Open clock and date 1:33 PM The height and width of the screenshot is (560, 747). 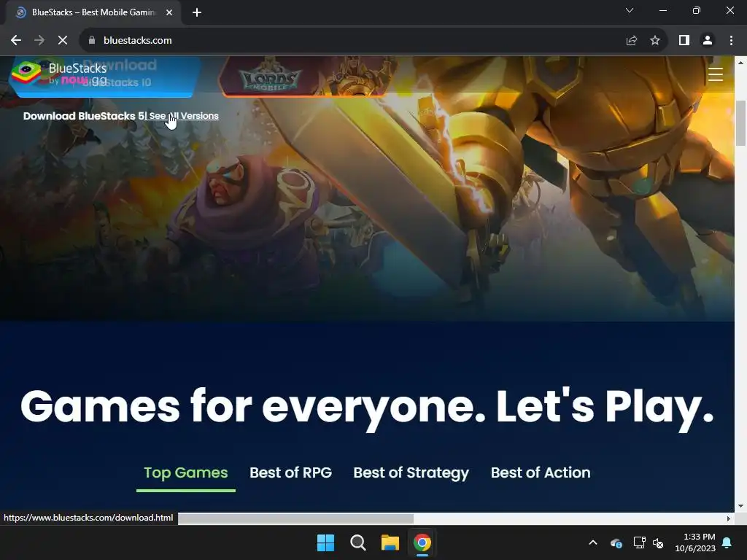695,542
